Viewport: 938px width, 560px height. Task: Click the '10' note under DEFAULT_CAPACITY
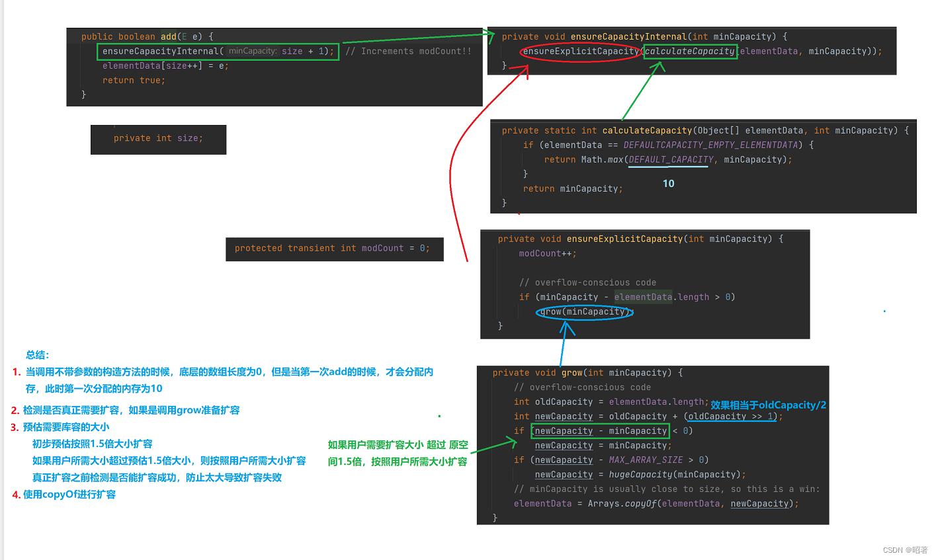[669, 184]
